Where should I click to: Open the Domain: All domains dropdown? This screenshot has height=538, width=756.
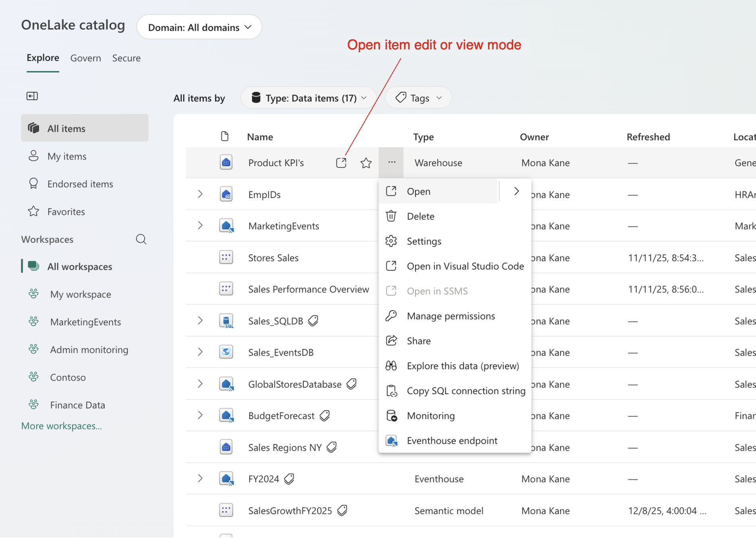click(199, 27)
